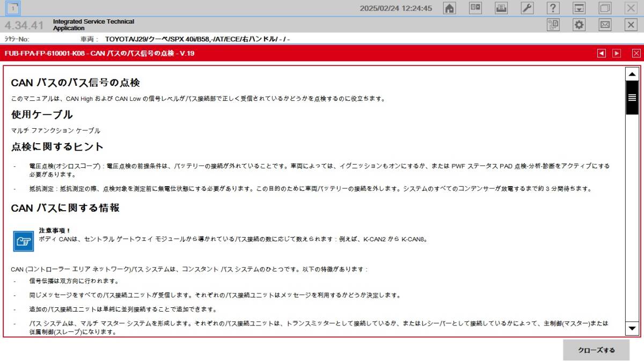Open the document overview icon
The height and width of the screenshot is (362, 644).
click(553, 25)
